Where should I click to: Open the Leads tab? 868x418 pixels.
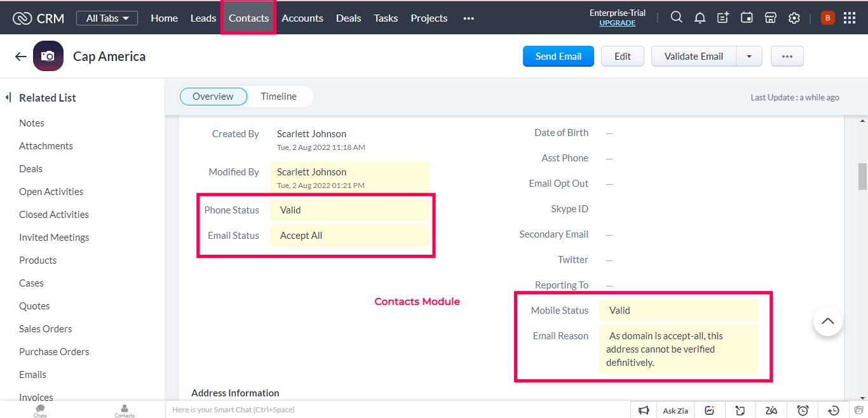pos(203,18)
